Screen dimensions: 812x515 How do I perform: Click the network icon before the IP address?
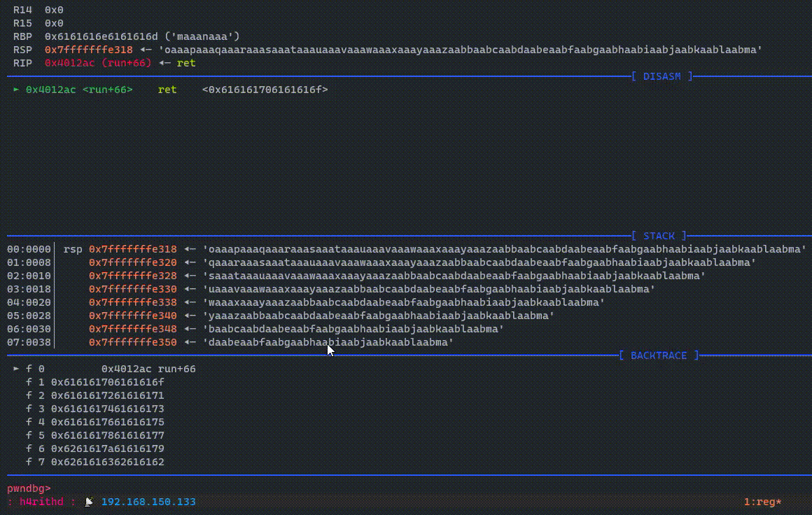coord(89,502)
